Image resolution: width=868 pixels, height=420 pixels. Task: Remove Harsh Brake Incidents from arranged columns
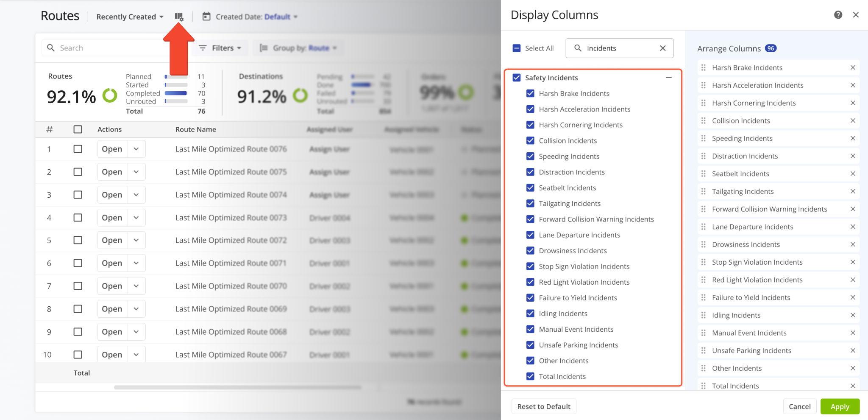pyautogui.click(x=853, y=68)
